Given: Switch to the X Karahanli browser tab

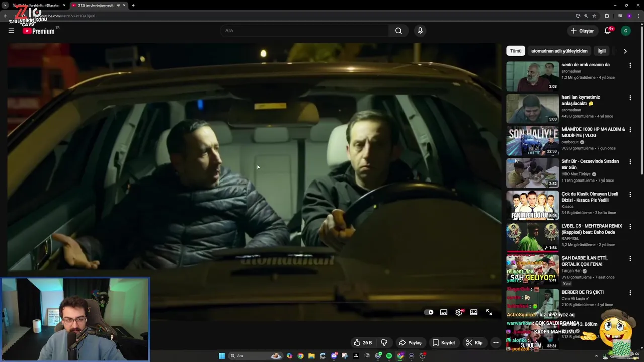Looking at the screenshot, I should (38, 5).
